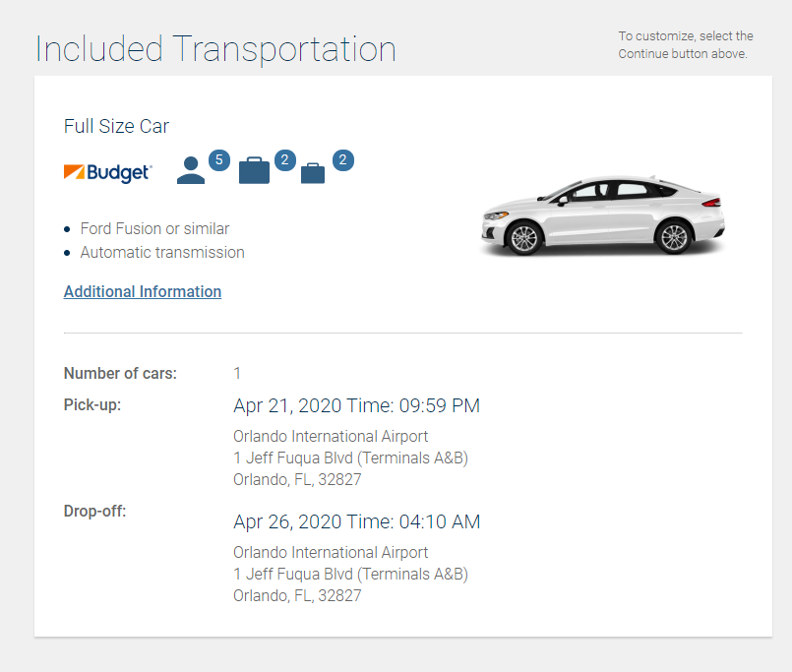Click the Drop-off field label
Screen dimensions: 792x672
tap(95, 511)
